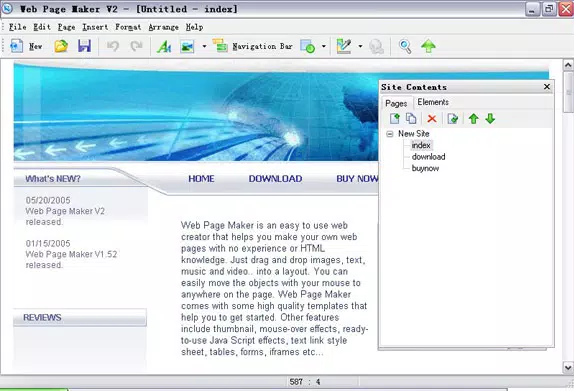Click the app icon in the title bar

pos(7,8)
